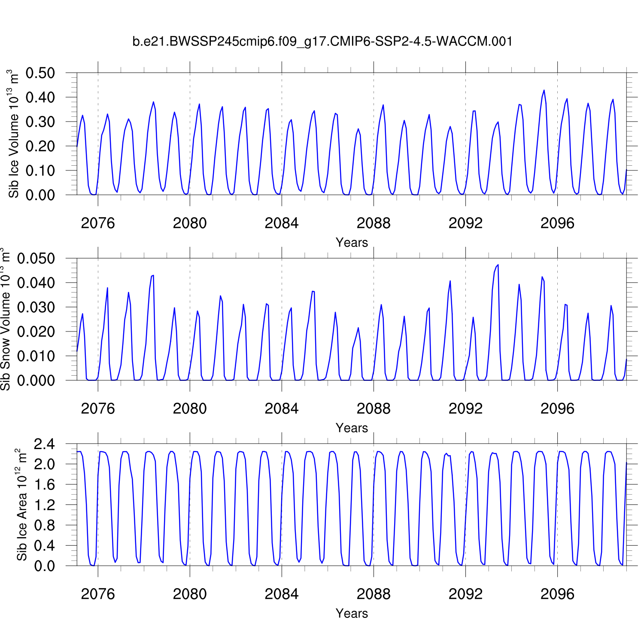Click the Sib Ice Volume y-axis label
This screenshot has width=644, height=644.
tap(14, 134)
